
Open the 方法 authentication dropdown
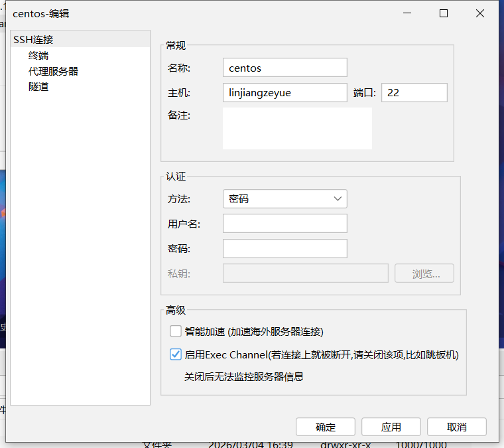[x=285, y=198]
